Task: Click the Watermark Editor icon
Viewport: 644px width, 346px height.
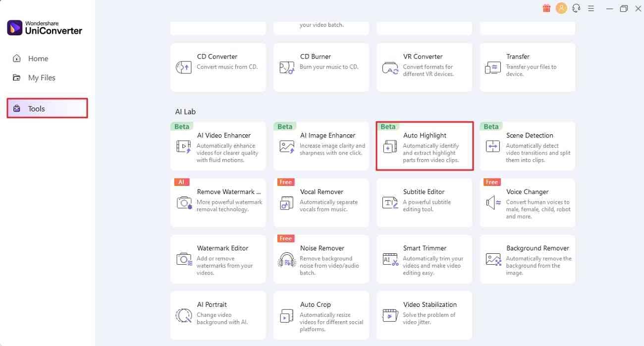Action: (184, 259)
